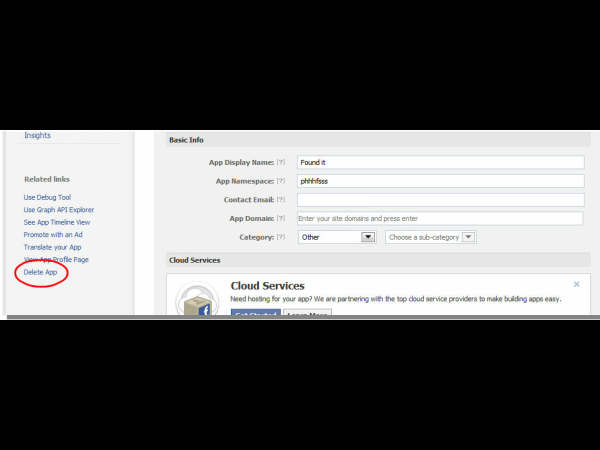Screen dimensions: 600x450
Task: Click help icon beside App Namespace
Action: point(281,181)
